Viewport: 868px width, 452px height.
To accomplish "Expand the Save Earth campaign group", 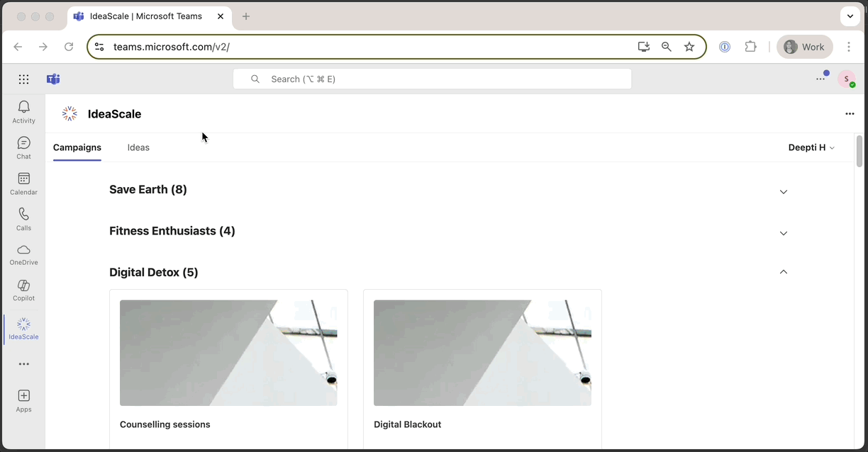I will [x=783, y=191].
